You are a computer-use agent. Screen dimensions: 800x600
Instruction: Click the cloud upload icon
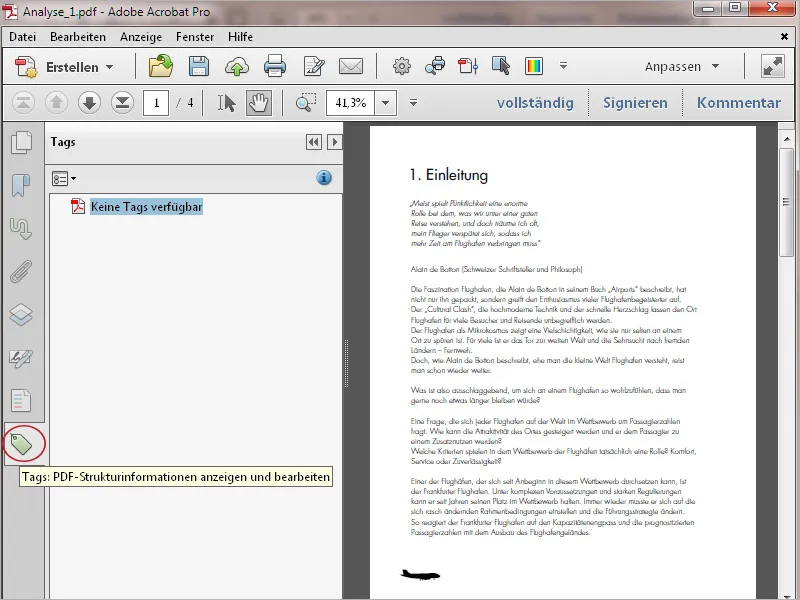coord(237,67)
